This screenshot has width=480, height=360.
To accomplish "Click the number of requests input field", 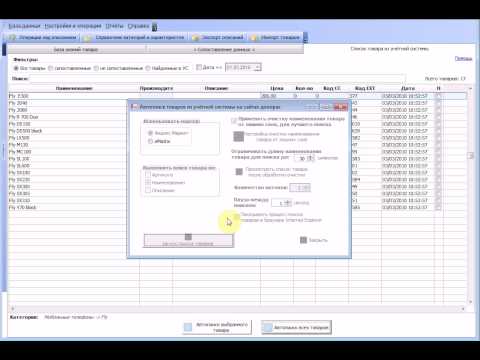I will 300,188.
